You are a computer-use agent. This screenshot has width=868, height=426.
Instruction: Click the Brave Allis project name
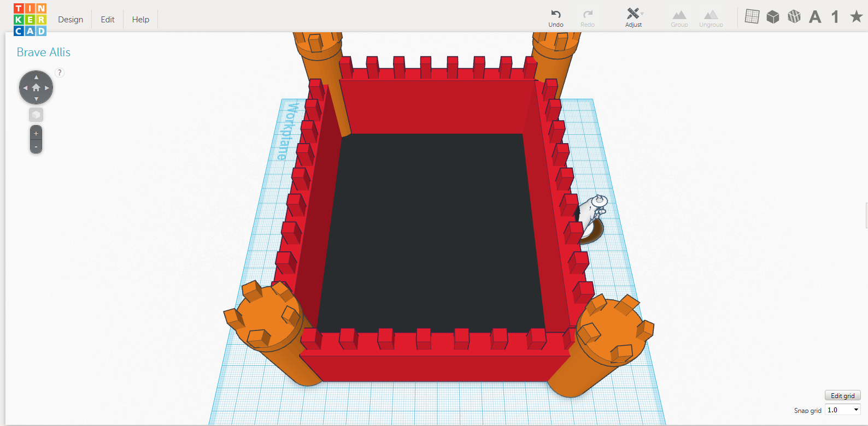click(44, 52)
